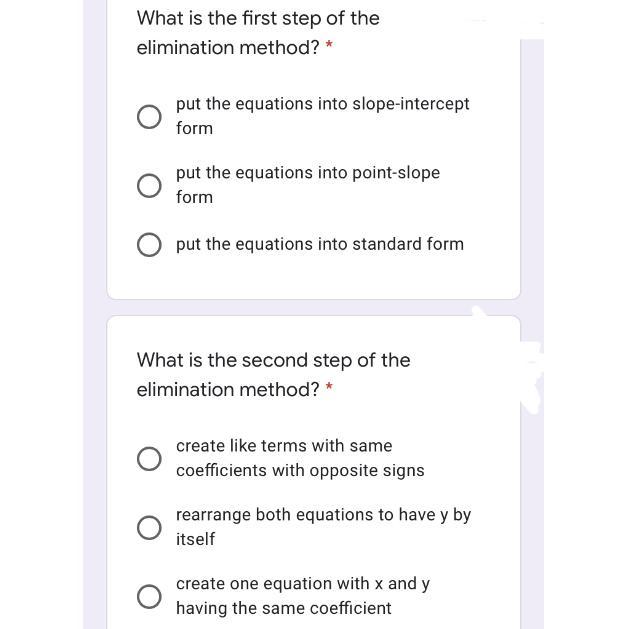Select radio for opposite signs coefficients option

[x=149, y=459]
